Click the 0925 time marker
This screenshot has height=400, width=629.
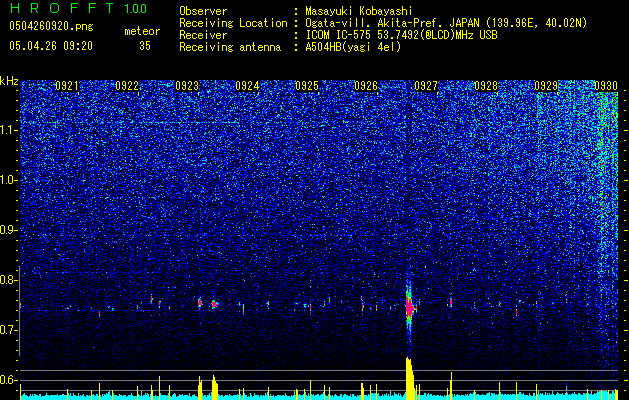(x=307, y=86)
